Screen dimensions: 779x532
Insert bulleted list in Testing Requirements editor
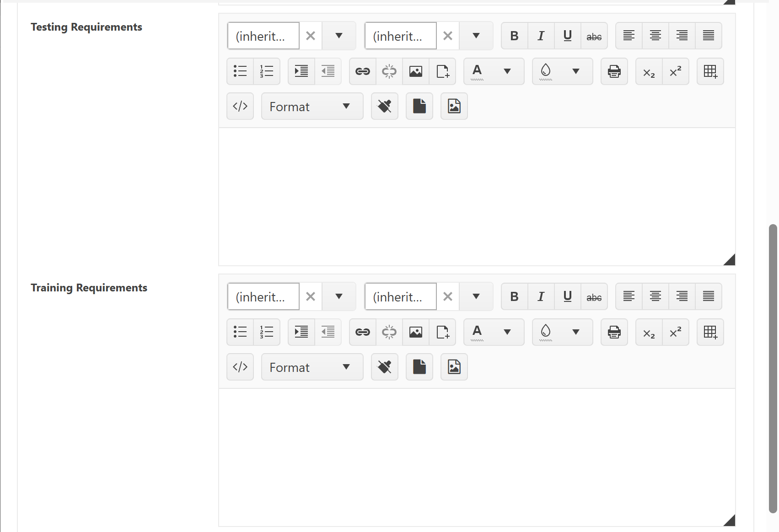point(240,71)
